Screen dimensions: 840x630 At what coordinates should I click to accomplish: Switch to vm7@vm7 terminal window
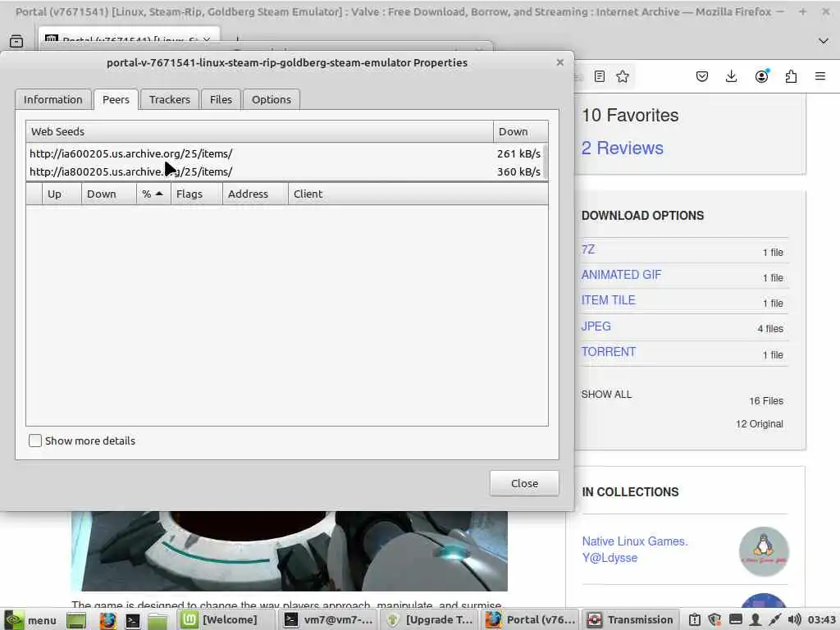click(x=328, y=620)
